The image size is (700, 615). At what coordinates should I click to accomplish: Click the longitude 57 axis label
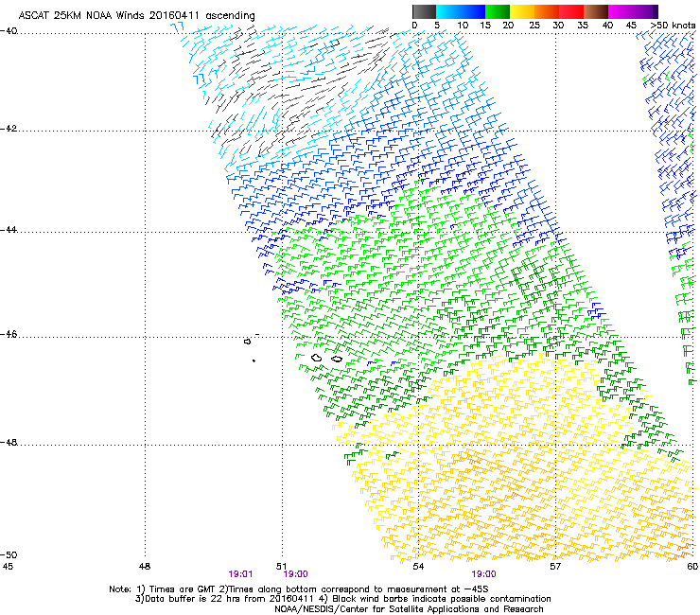click(555, 567)
